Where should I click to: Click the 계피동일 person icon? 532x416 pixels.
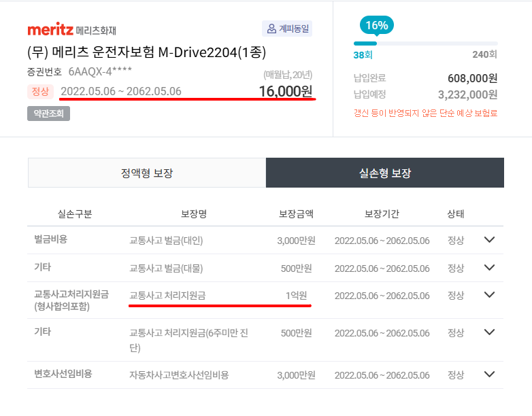(x=271, y=29)
